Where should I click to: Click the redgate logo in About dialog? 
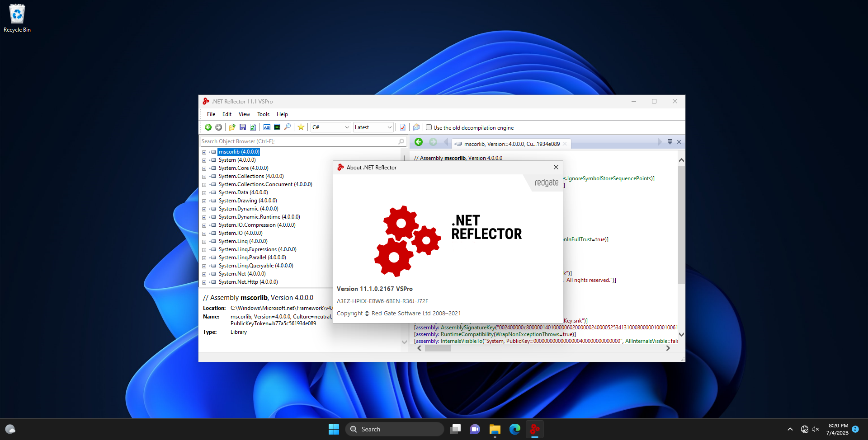(x=547, y=183)
